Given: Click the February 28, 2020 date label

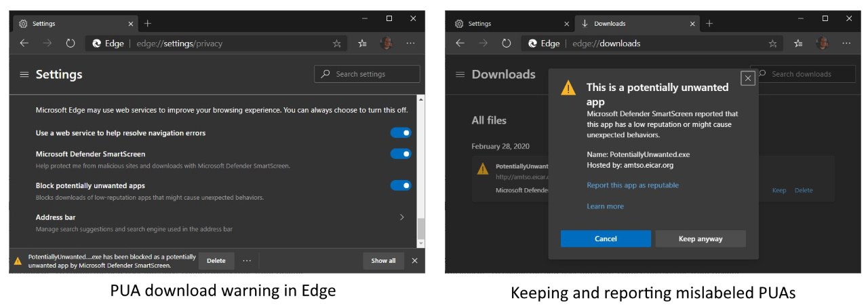Looking at the screenshot, I should pos(500,146).
